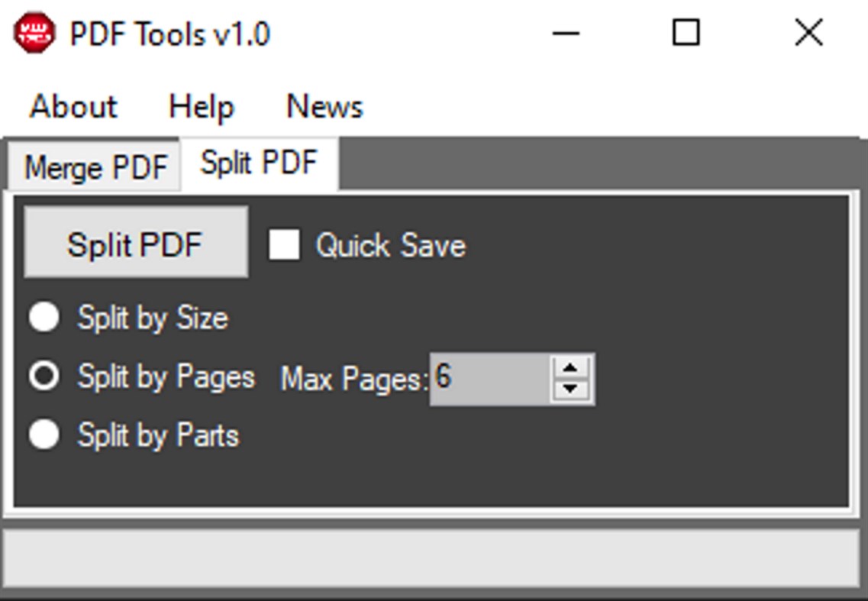Minimize the PDF Tools window
868x601 pixels.
(x=565, y=33)
